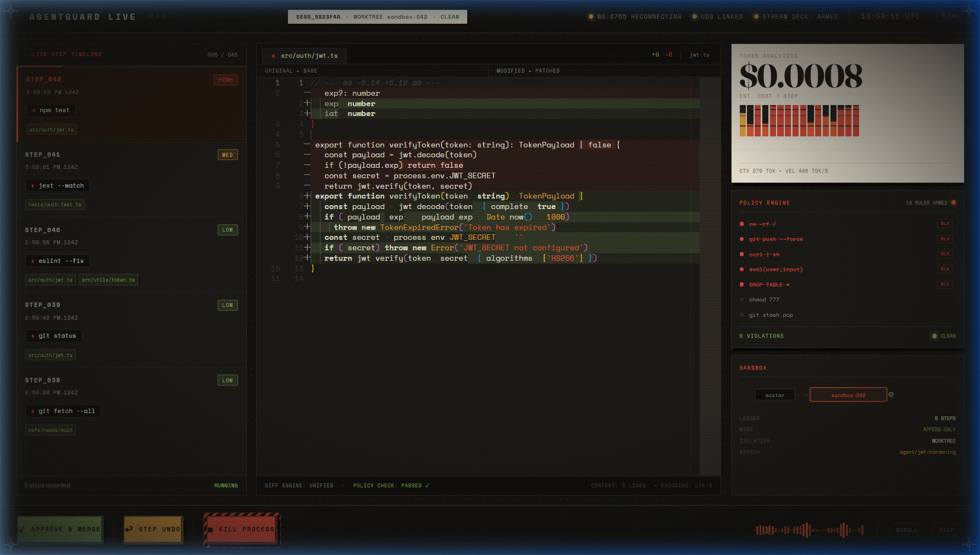Image resolution: width=980 pixels, height=555 pixels.
Task: Click the diff view vertical scrollbar
Action: tap(710, 275)
